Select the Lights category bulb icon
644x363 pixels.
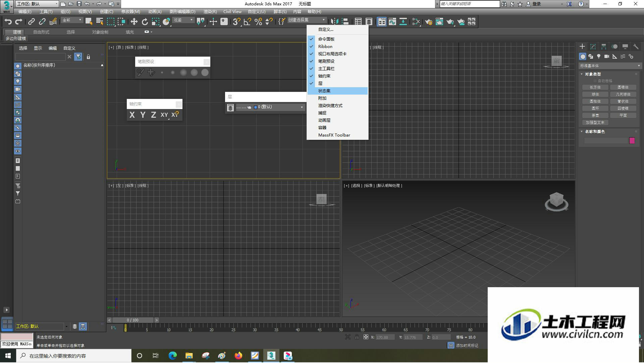(x=599, y=56)
